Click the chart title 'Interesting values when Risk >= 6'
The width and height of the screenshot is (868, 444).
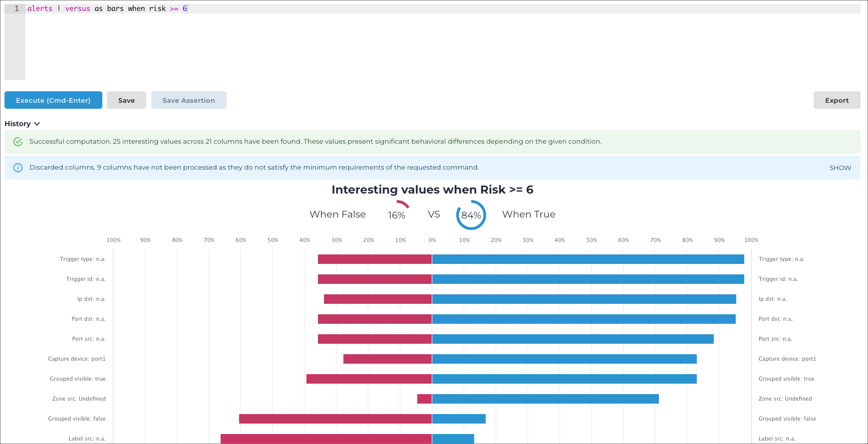point(432,190)
